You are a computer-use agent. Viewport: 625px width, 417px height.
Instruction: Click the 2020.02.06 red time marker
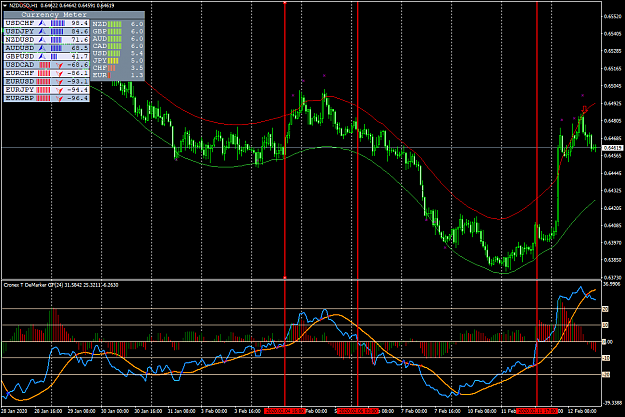[x=357, y=411]
